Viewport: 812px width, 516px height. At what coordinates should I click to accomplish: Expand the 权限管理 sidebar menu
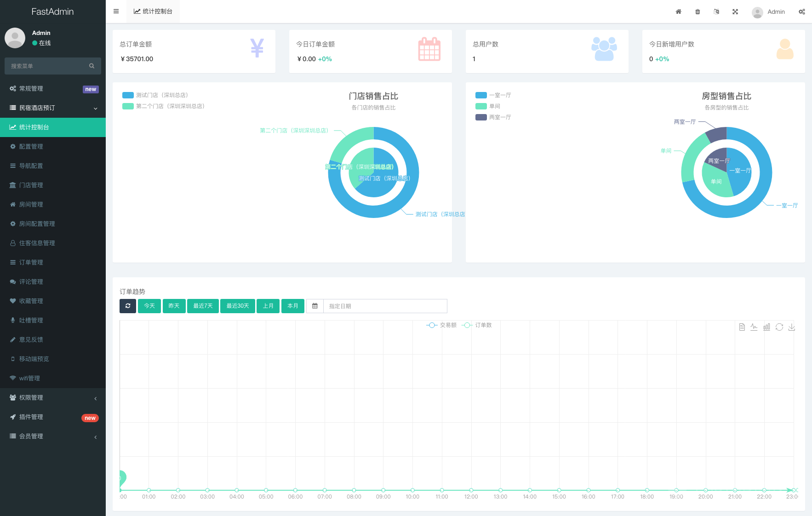pos(53,398)
